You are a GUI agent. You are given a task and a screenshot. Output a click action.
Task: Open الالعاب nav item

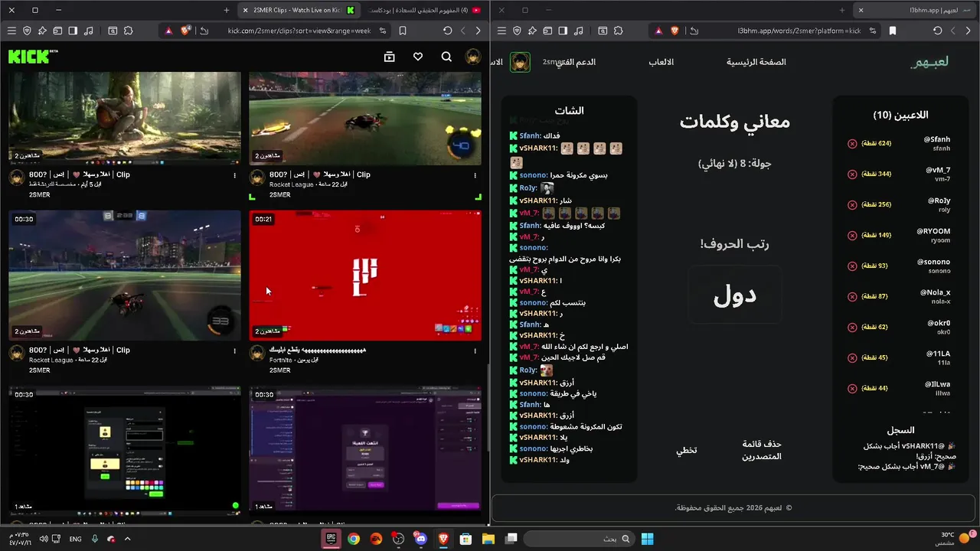click(x=661, y=62)
